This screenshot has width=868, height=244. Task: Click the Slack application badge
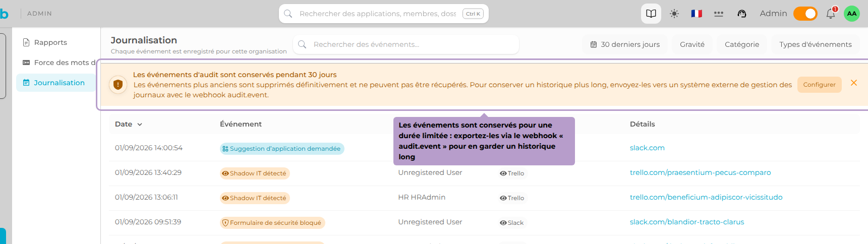tap(512, 223)
